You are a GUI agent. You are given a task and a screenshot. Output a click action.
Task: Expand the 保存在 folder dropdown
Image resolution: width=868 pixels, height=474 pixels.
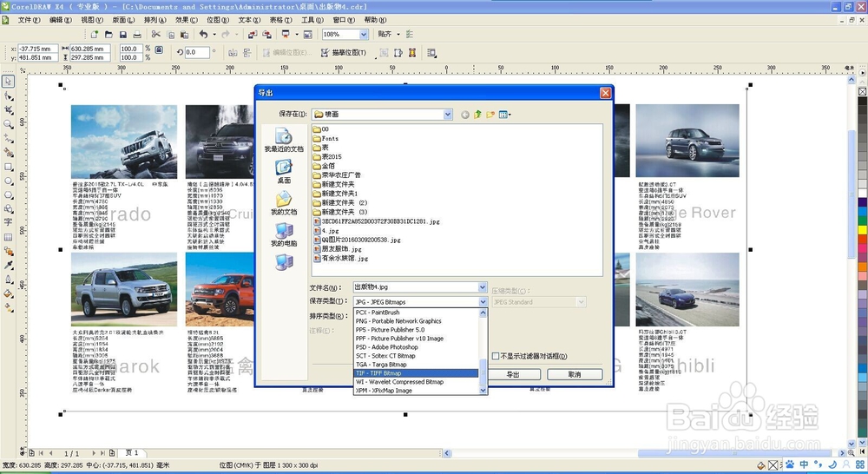(x=447, y=115)
